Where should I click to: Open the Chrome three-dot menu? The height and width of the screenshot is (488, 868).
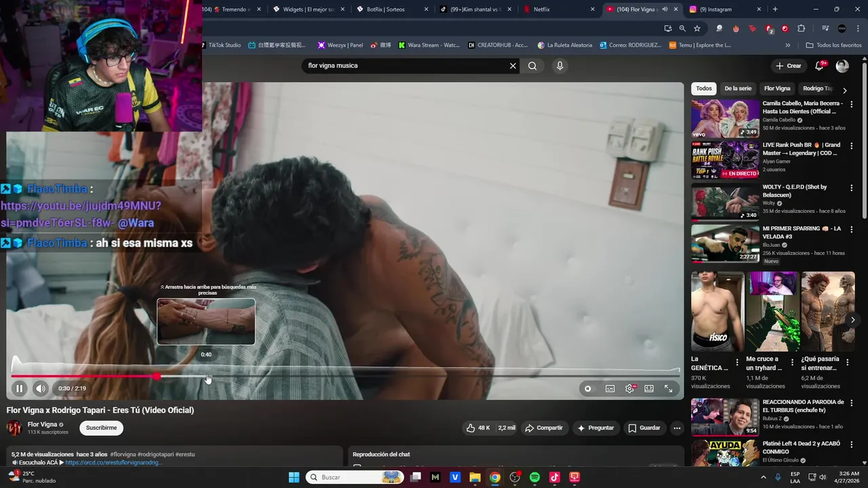click(x=859, y=28)
